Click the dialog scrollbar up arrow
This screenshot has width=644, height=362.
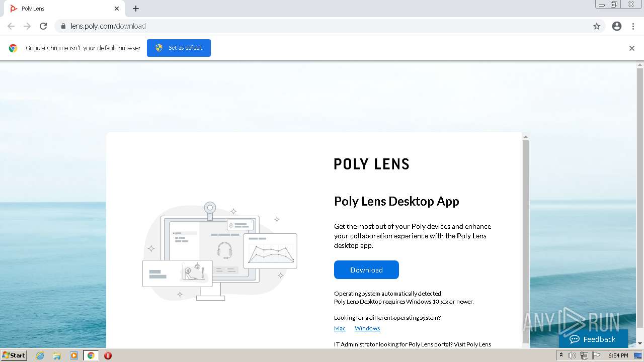[x=526, y=137]
